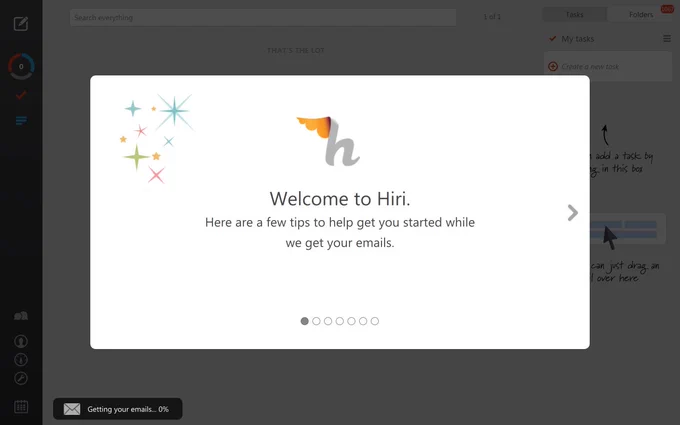Image resolution: width=680 pixels, height=425 pixels.
Task: Click the Hiri winged h logo
Action: click(329, 141)
